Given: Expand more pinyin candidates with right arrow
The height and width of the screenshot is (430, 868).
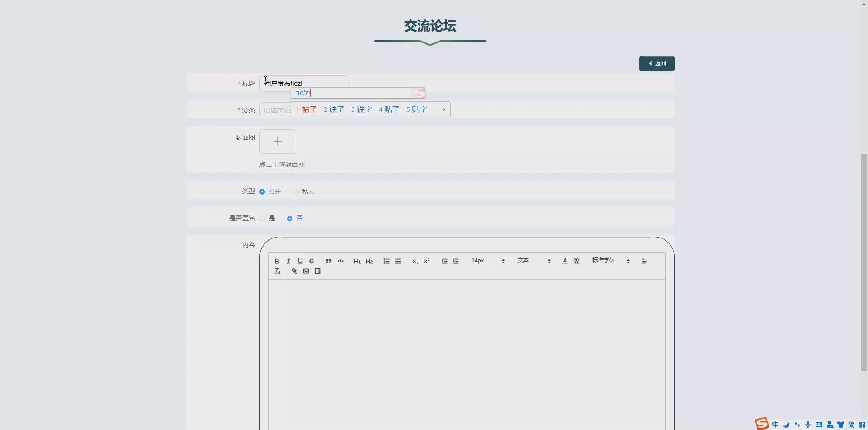Looking at the screenshot, I should pos(443,109).
